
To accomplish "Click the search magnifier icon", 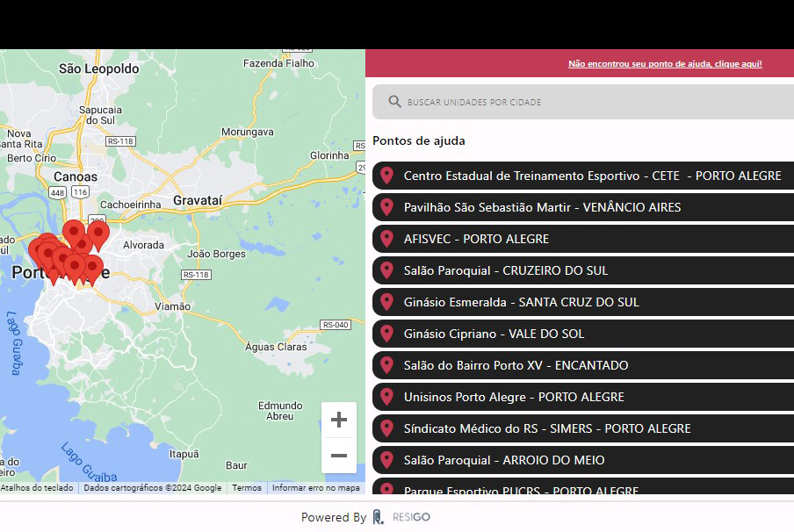I will [395, 102].
